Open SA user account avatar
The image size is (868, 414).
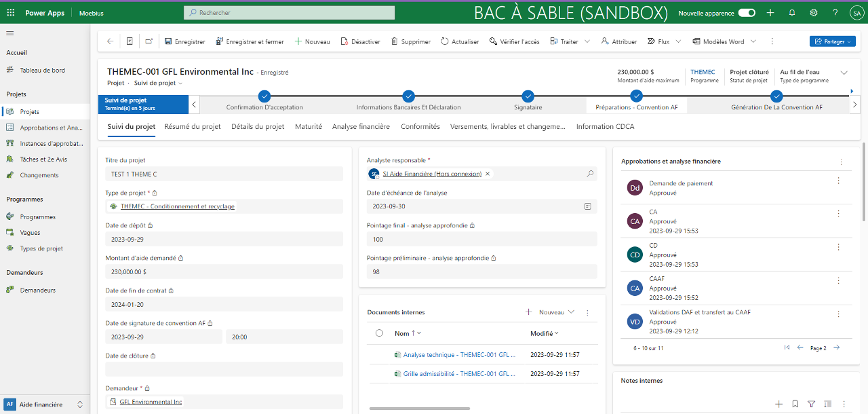coord(856,13)
